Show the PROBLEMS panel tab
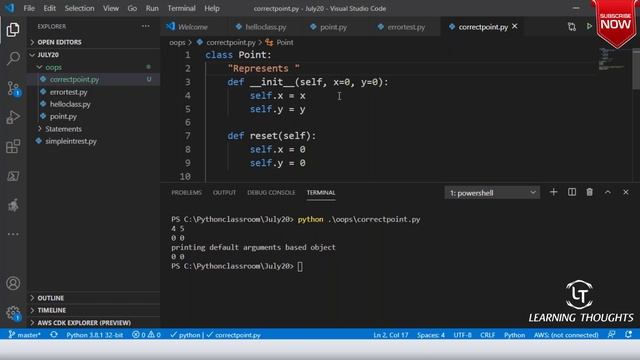The width and height of the screenshot is (640, 360). click(x=187, y=193)
